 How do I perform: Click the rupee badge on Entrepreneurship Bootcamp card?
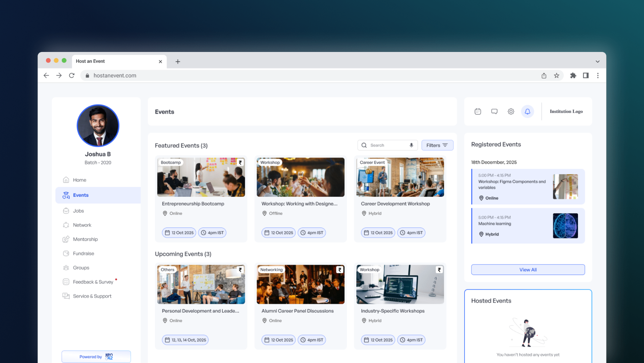pyautogui.click(x=240, y=163)
